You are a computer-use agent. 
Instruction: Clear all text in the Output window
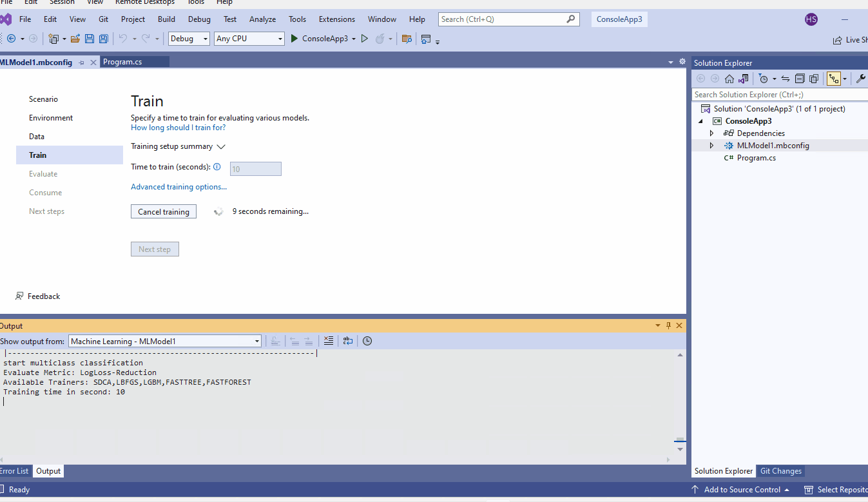329,340
